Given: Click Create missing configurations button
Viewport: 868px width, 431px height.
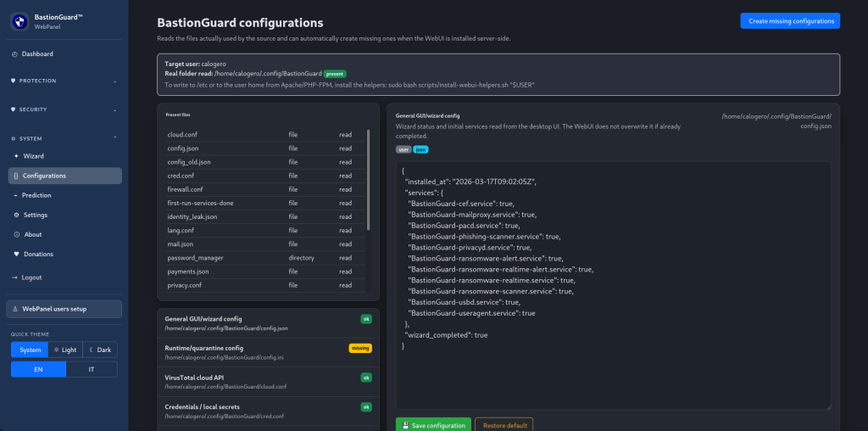Looking at the screenshot, I should tap(790, 21).
